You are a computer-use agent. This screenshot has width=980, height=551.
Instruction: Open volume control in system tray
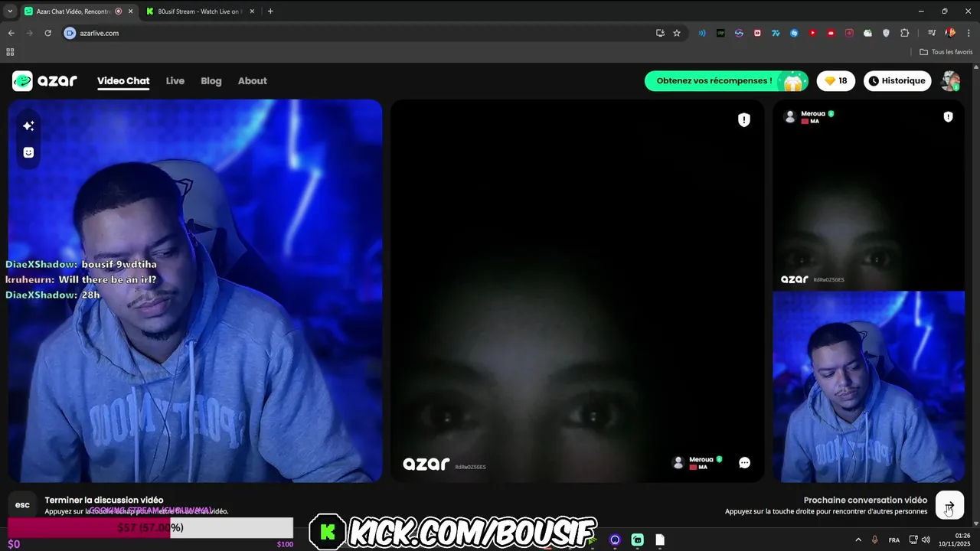tap(926, 540)
